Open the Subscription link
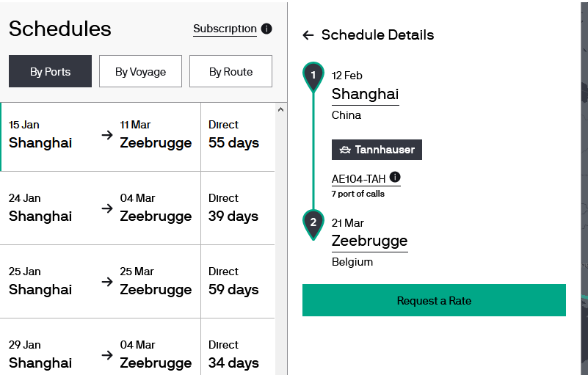 coord(225,29)
